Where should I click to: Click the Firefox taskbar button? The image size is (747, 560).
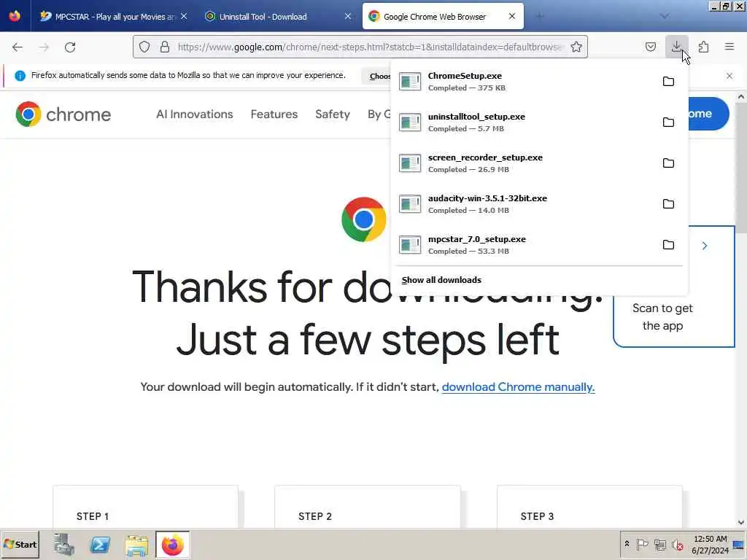coord(172,545)
